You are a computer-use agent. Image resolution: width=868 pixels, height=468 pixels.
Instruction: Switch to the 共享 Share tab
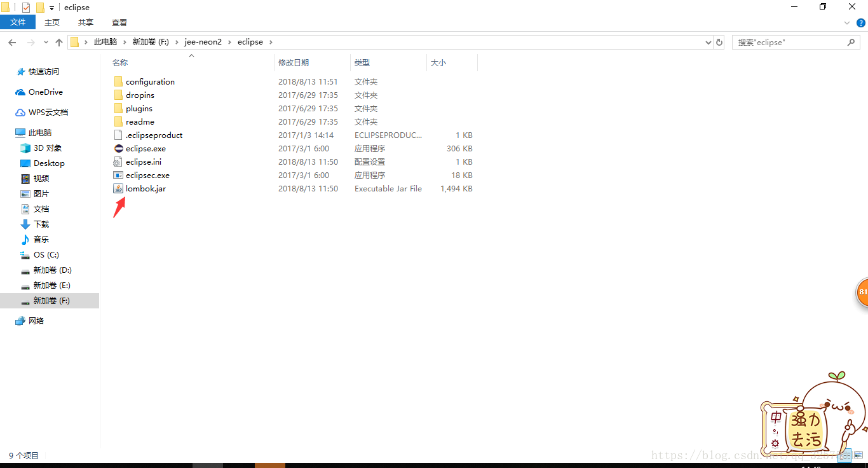[x=86, y=22]
